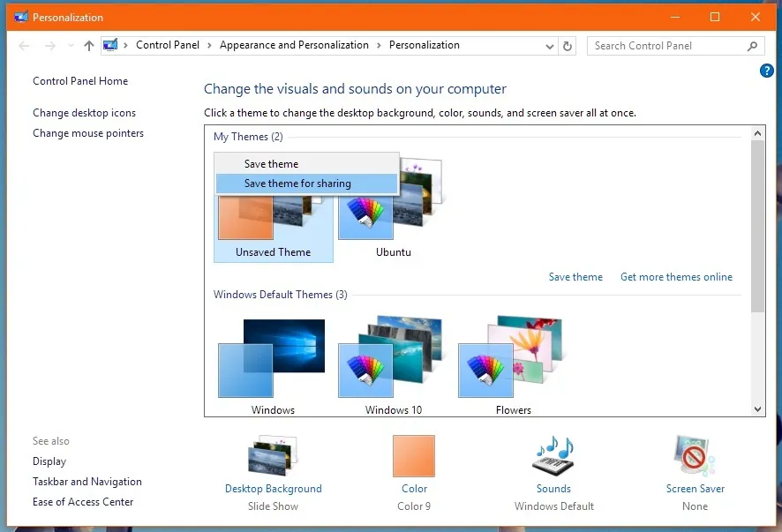Select the Flowers theme
The width and height of the screenshot is (782, 532).
(513, 365)
